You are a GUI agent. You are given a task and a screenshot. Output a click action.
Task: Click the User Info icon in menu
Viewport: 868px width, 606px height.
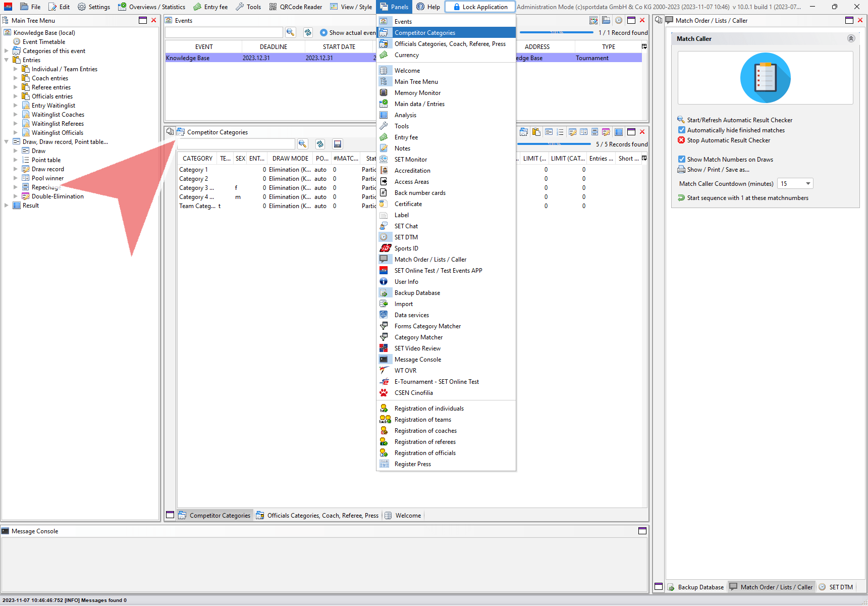coord(384,282)
